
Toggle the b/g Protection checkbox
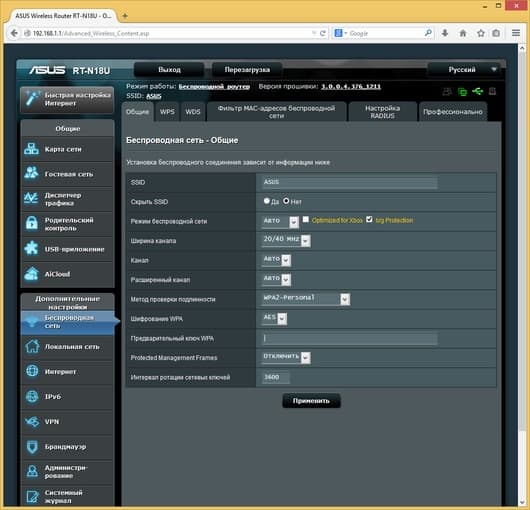[369, 219]
